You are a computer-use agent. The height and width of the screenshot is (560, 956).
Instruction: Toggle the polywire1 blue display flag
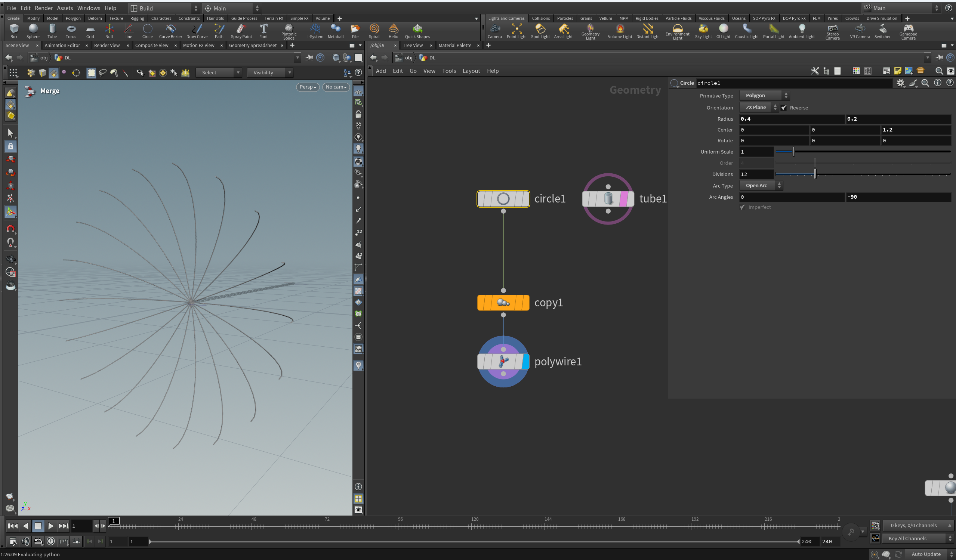click(x=525, y=361)
